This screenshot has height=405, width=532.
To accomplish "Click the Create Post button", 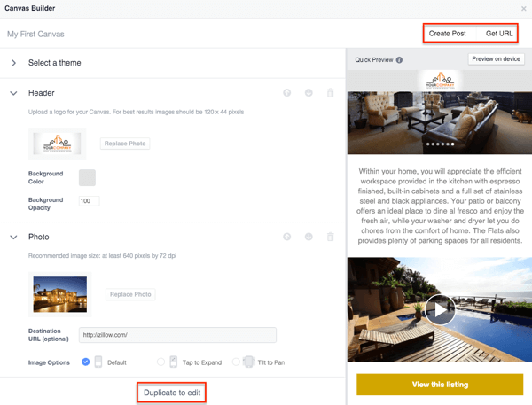I will point(447,34).
